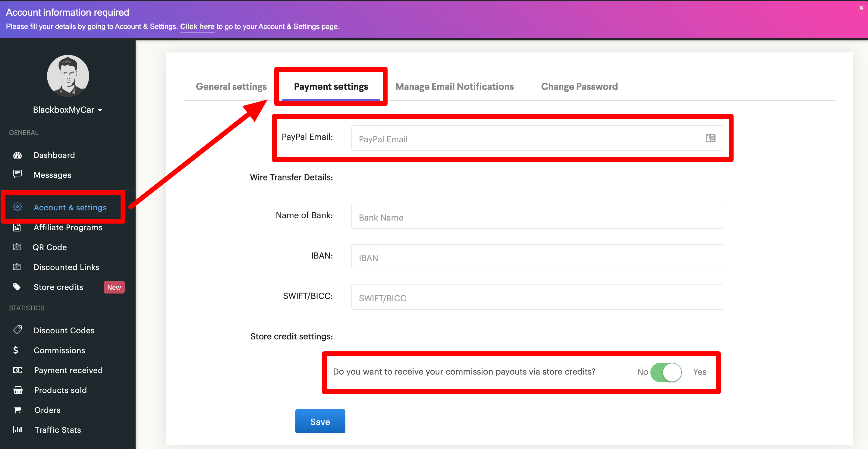
Task: Open Commissions in the sidebar
Action: [59, 350]
